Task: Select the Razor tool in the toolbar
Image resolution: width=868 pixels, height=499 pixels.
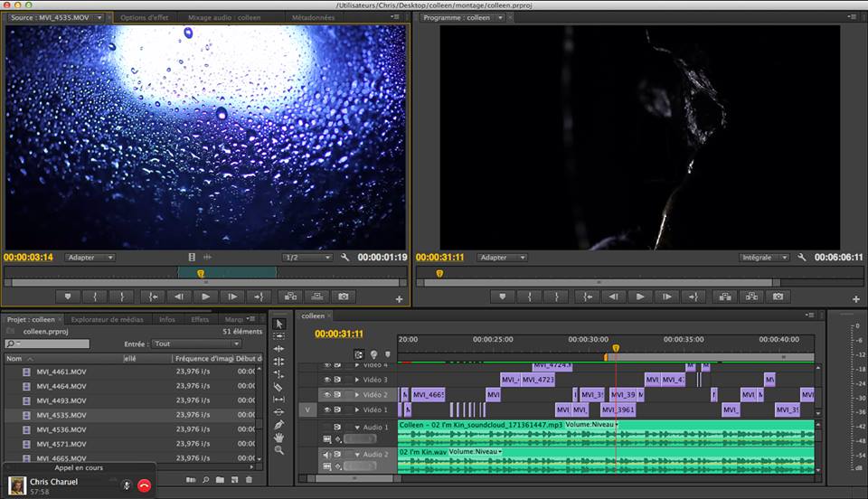Action: 278,387
